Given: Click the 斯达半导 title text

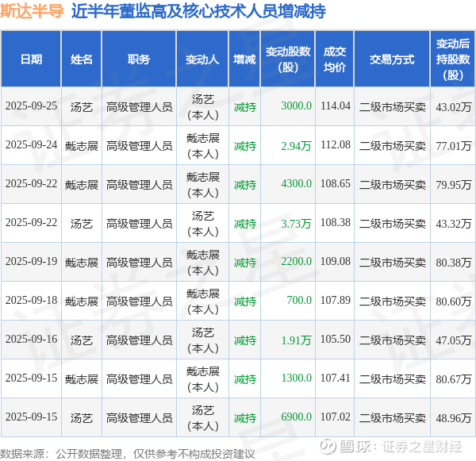Looking at the screenshot, I should 33,11.
